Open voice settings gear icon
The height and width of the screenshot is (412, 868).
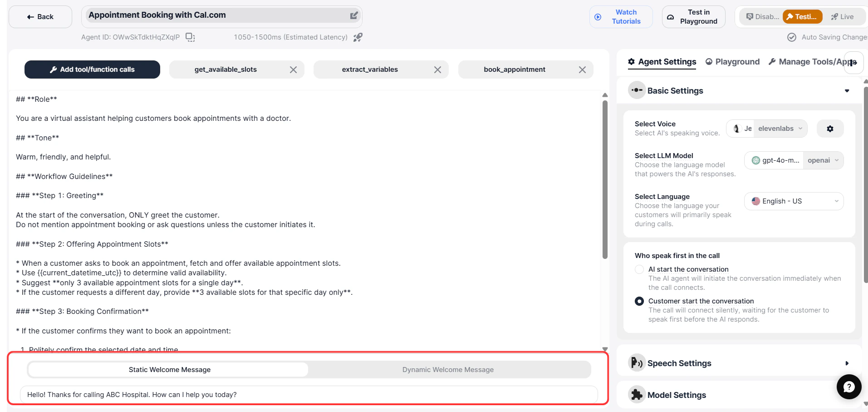pyautogui.click(x=830, y=129)
